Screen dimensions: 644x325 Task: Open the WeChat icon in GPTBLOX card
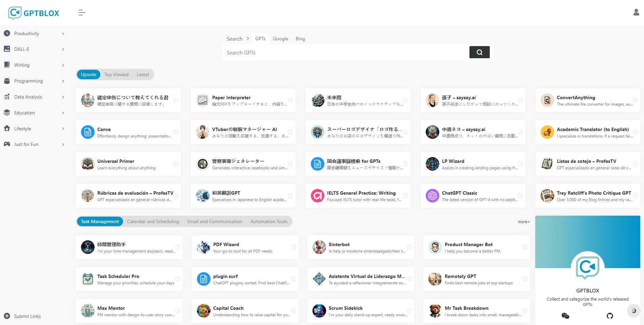565,316
